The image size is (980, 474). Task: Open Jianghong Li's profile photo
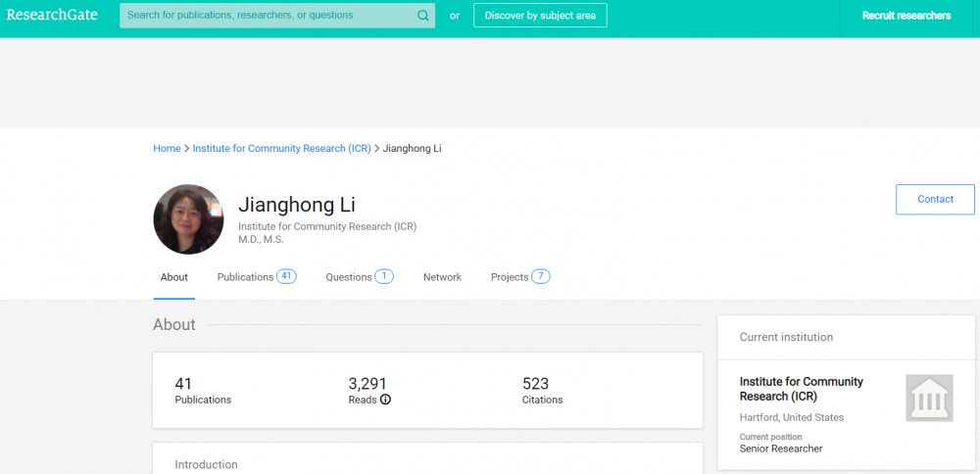(x=188, y=219)
